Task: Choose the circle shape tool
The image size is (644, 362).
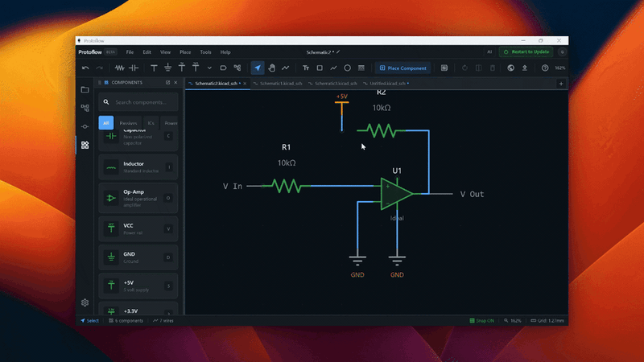Action: (348, 68)
